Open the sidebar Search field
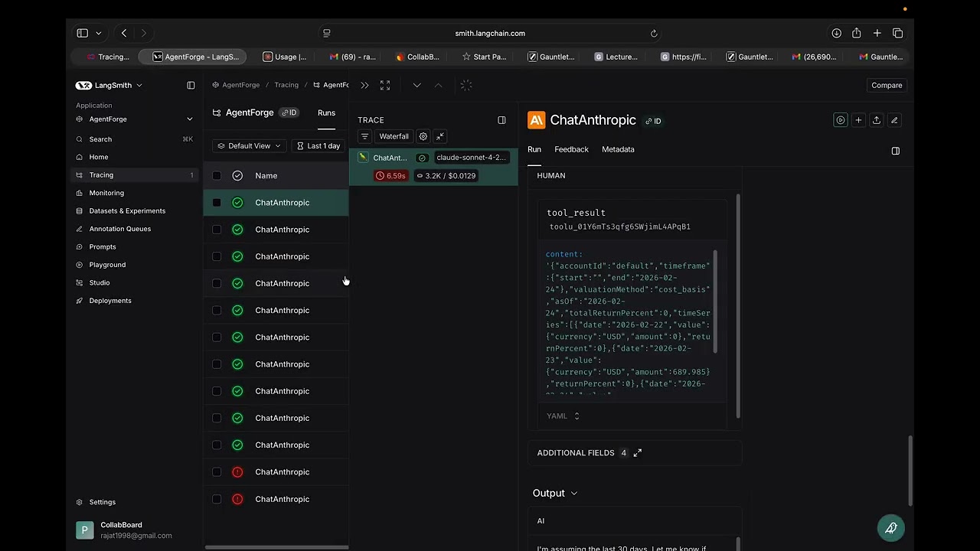This screenshot has height=551, width=980. tap(135, 139)
